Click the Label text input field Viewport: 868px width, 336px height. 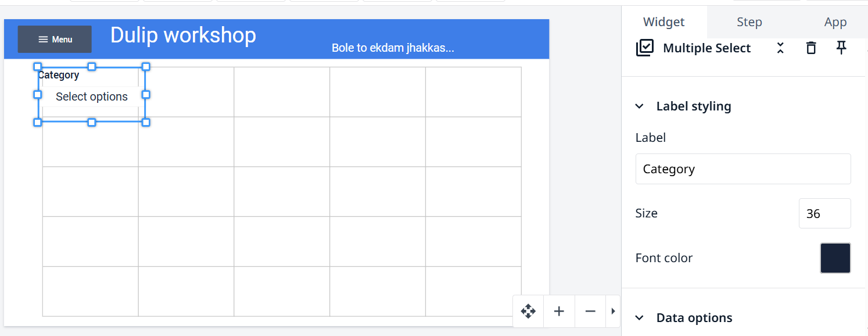point(743,169)
